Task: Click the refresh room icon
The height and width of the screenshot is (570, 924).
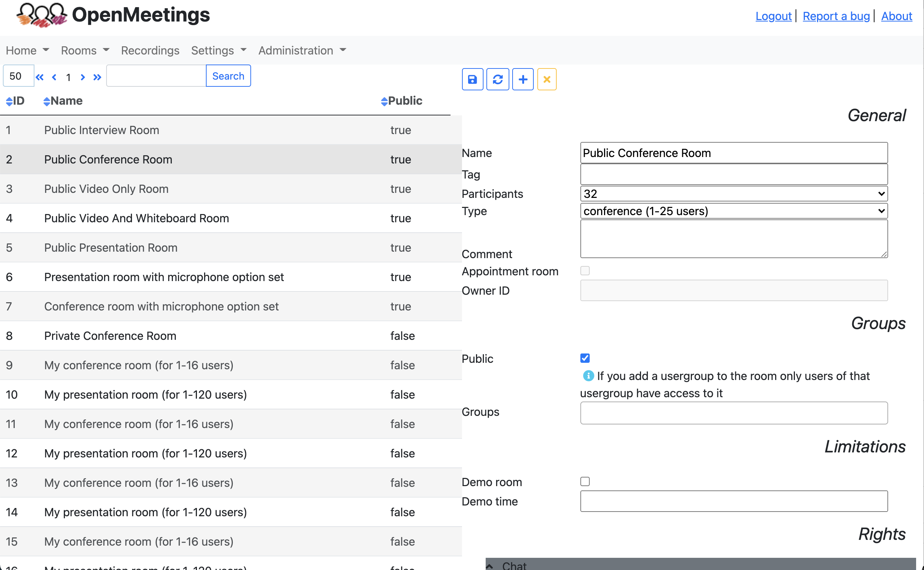Action: coord(498,80)
